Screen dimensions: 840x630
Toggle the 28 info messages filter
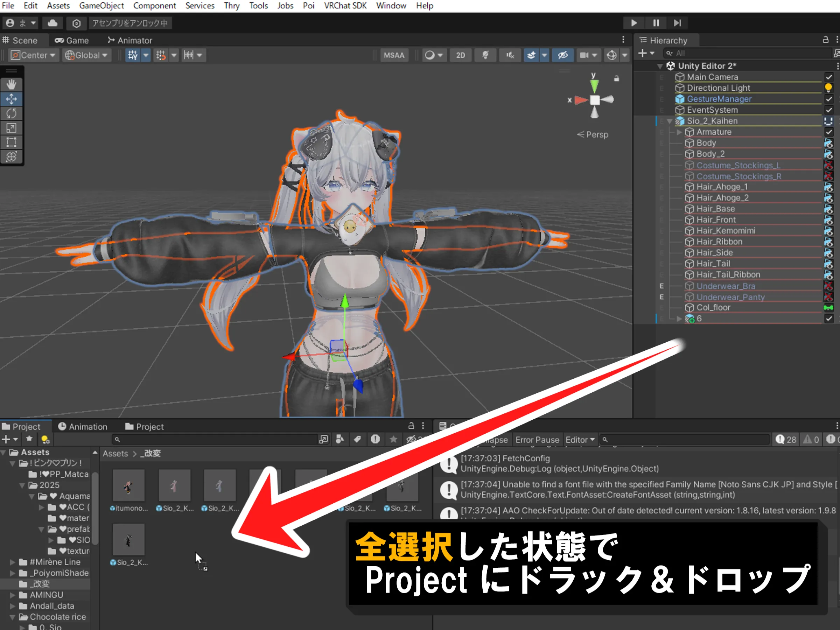pos(786,440)
